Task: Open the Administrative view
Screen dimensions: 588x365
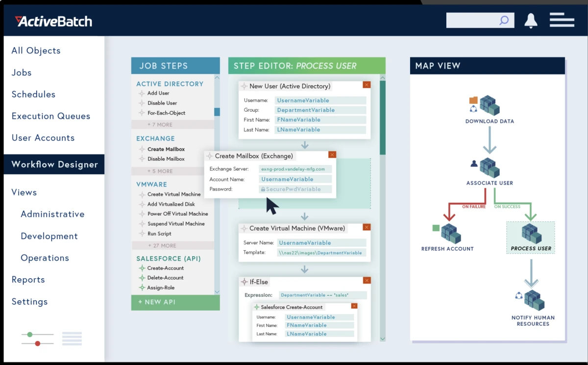Action: [52, 214]
